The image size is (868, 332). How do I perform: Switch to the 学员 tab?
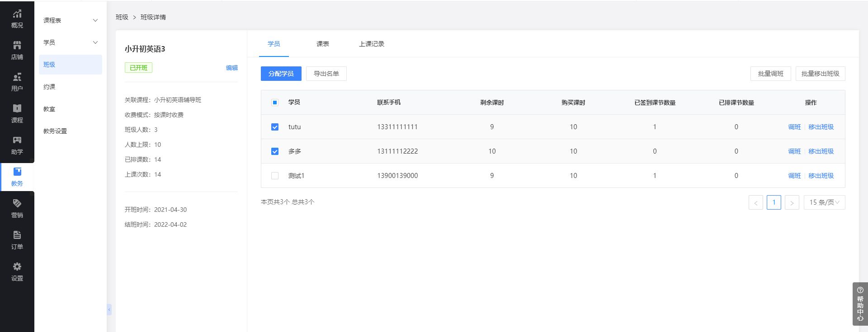[274, 44]
